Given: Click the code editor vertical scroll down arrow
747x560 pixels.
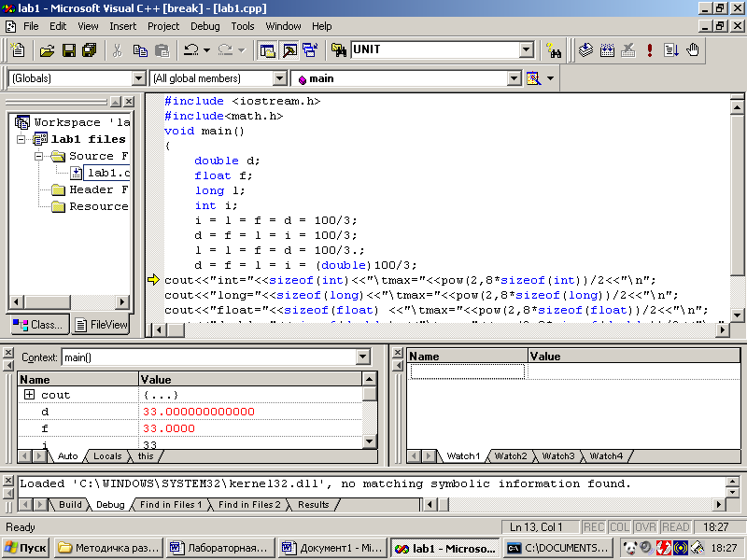Looking at the screenshot, I should tap(737, 315).
